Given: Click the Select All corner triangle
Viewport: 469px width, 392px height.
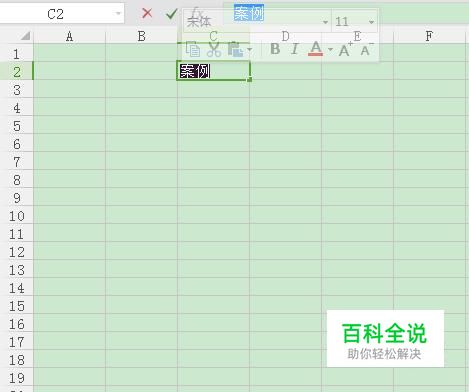Looking at the screenshot, I should coord(25,35).
